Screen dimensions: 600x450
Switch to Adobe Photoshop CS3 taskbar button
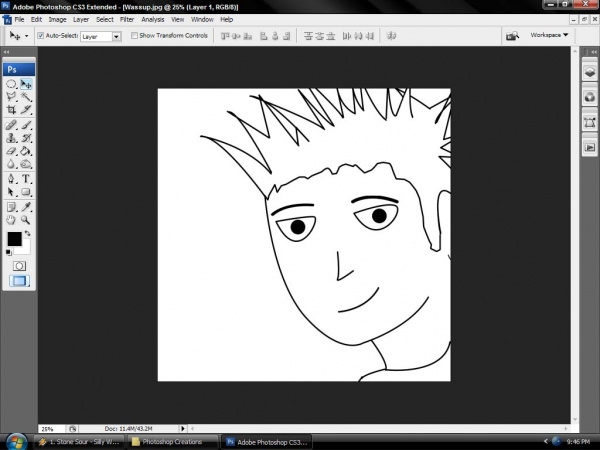(267, 442)
